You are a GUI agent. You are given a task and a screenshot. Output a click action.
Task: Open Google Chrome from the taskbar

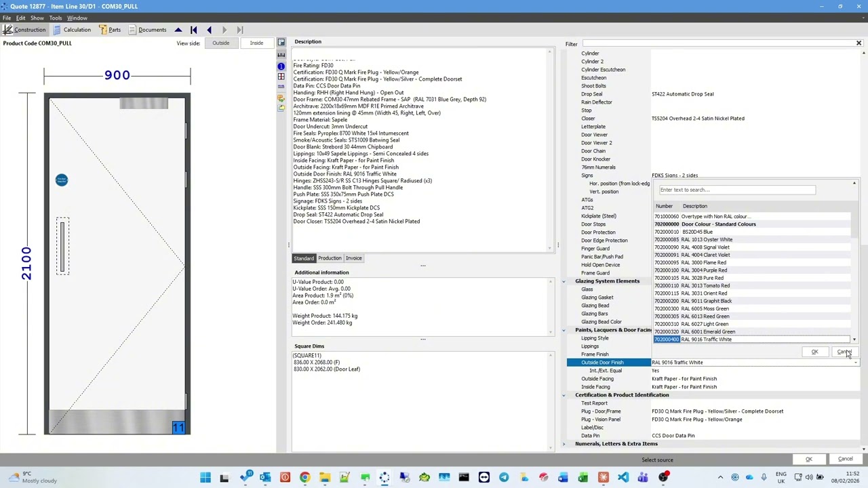[x=304, y=478]
